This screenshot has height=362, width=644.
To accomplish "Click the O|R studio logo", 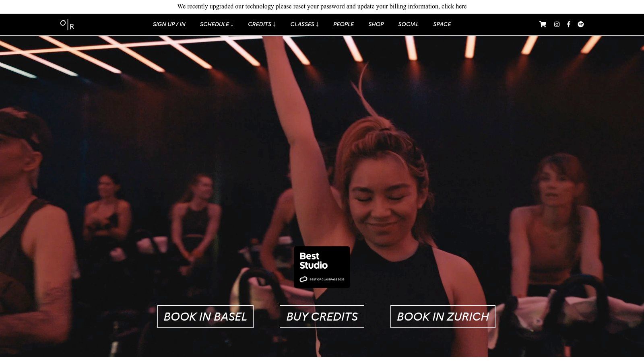I will coord(67,25).
